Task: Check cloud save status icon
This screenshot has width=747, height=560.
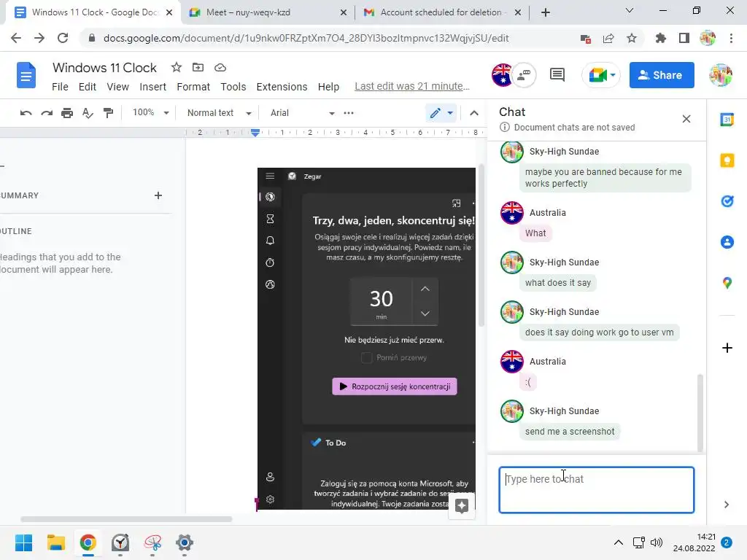Action: [x=220, y=67]
